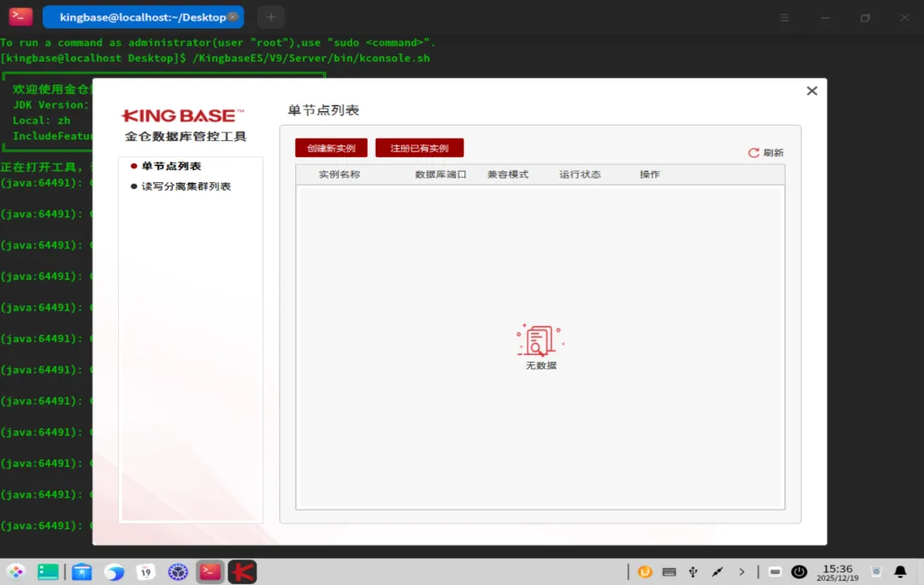
Task: Open the green multitasking view icon in taskbar
Action: (48, 571)
